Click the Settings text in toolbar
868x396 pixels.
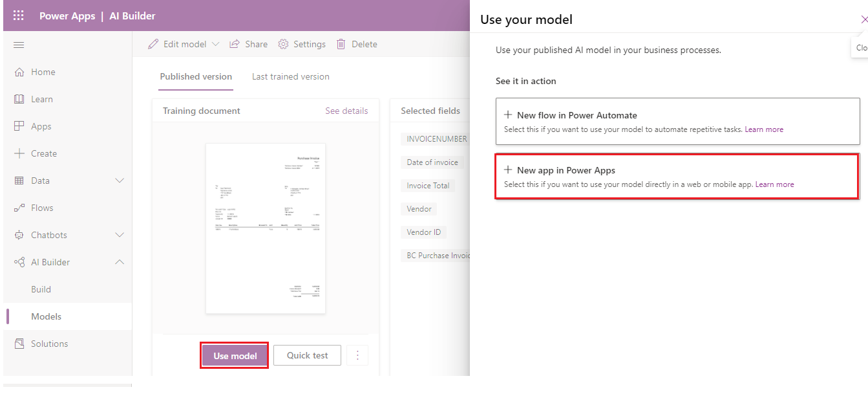(x=310, y=44)
